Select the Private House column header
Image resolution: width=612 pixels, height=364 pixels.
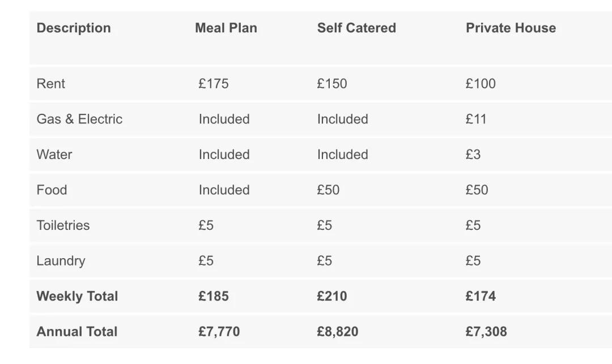511,28
